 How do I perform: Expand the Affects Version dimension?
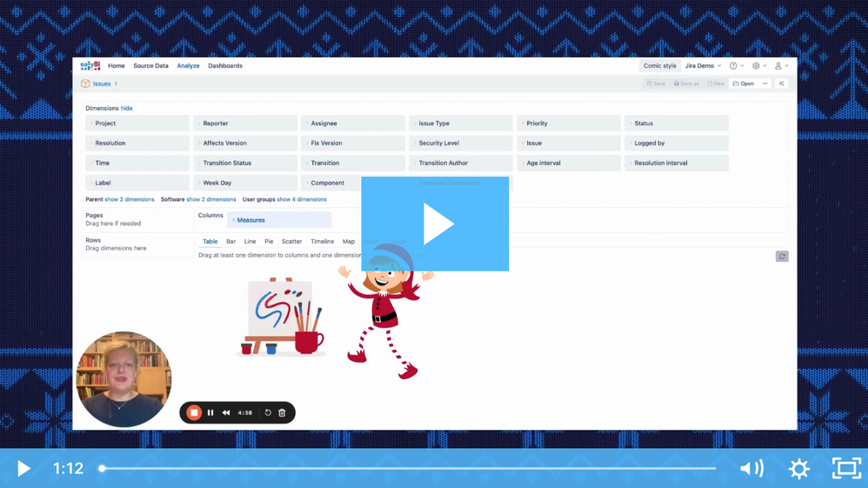click(245, 143)
